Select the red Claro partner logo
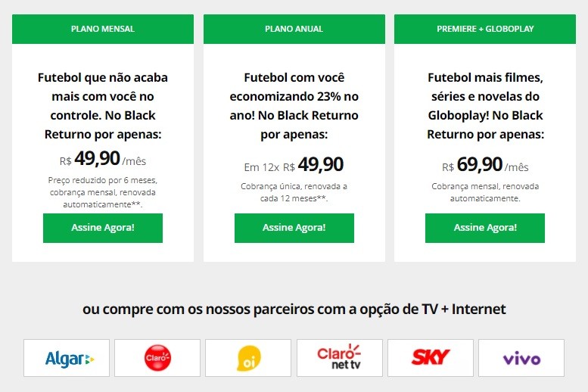 click(x=157, y=358)
